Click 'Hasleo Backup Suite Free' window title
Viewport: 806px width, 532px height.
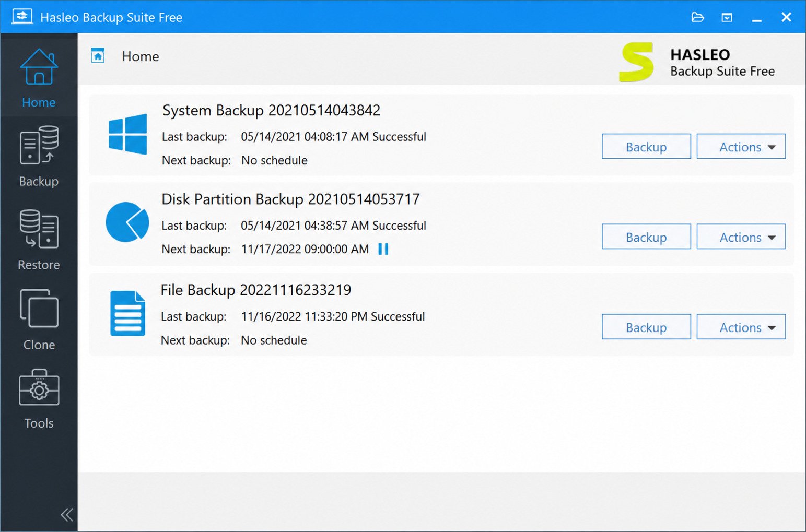tap(111, 17)
